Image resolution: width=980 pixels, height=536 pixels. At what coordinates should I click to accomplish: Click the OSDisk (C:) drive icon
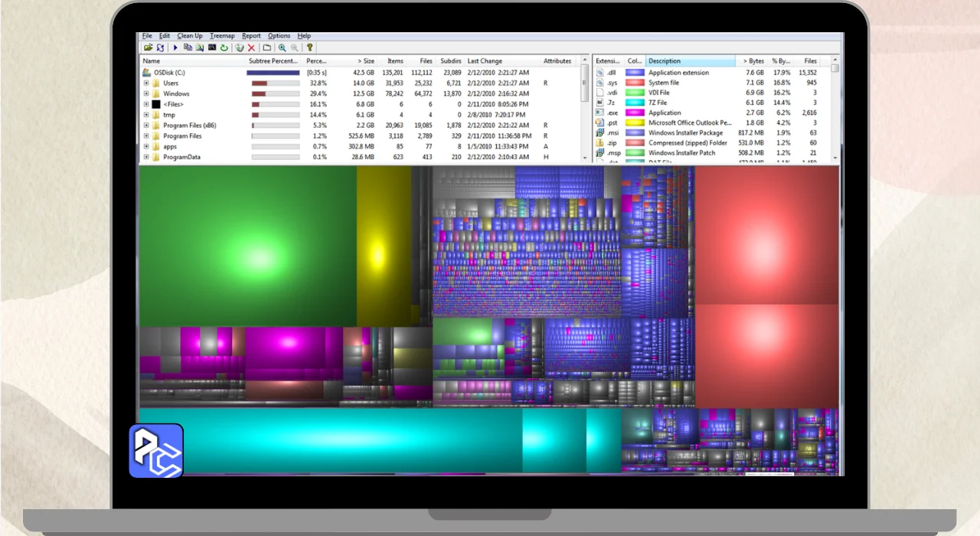point(147,72)
